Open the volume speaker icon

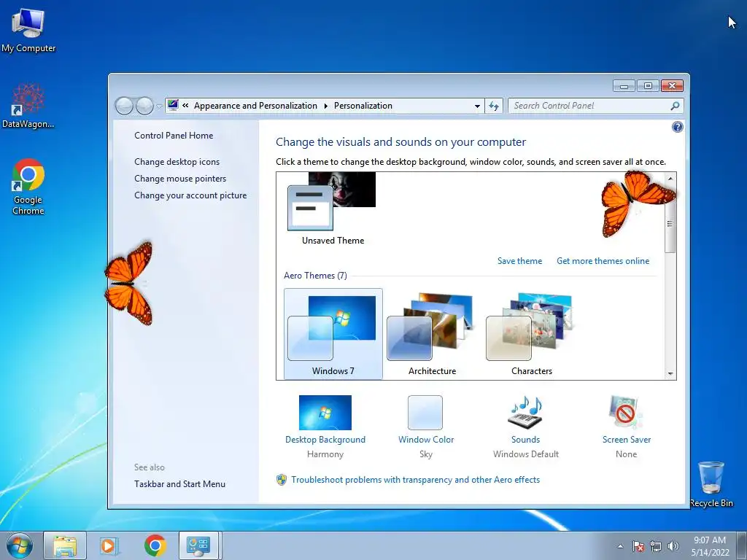673,546
